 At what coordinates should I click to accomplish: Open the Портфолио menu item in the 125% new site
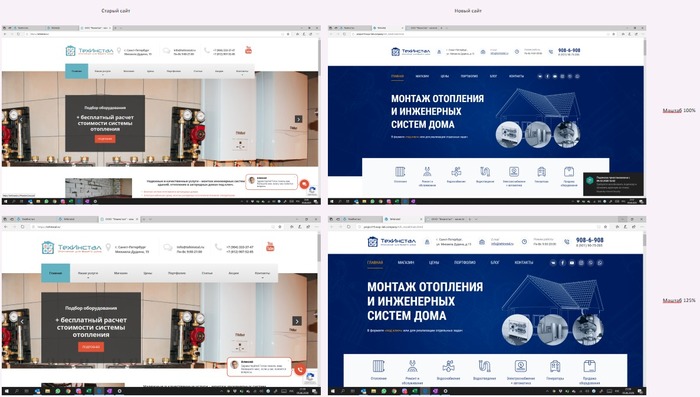(465, 263)
